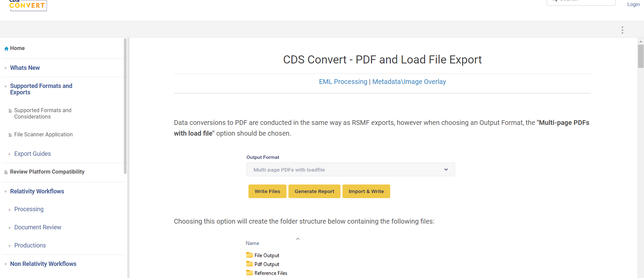Open Productions item
This screenshot has height=278, width=644.
point(30,245)
